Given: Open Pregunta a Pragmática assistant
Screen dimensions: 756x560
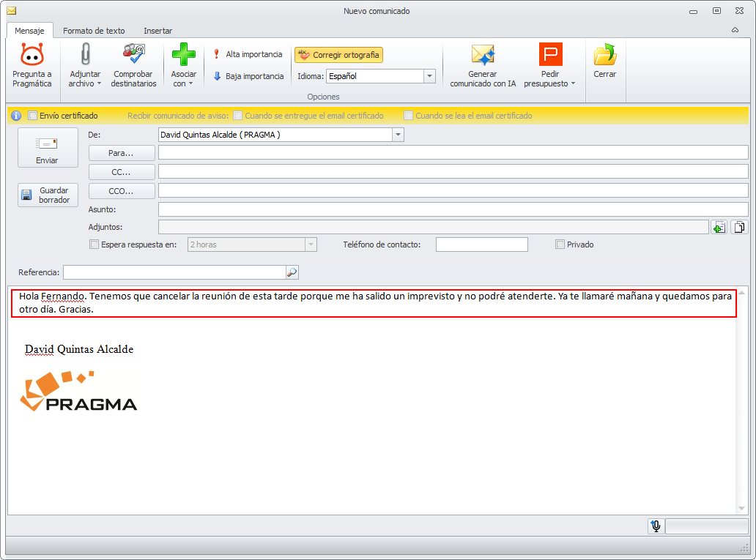Looking at the screenshot, I should coord(31,65).
